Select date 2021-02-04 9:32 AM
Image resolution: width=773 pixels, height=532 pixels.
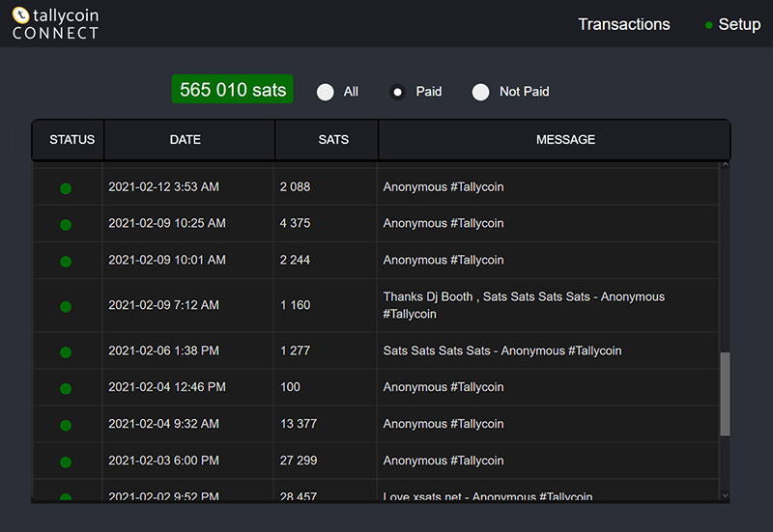[x=163, y=424]
